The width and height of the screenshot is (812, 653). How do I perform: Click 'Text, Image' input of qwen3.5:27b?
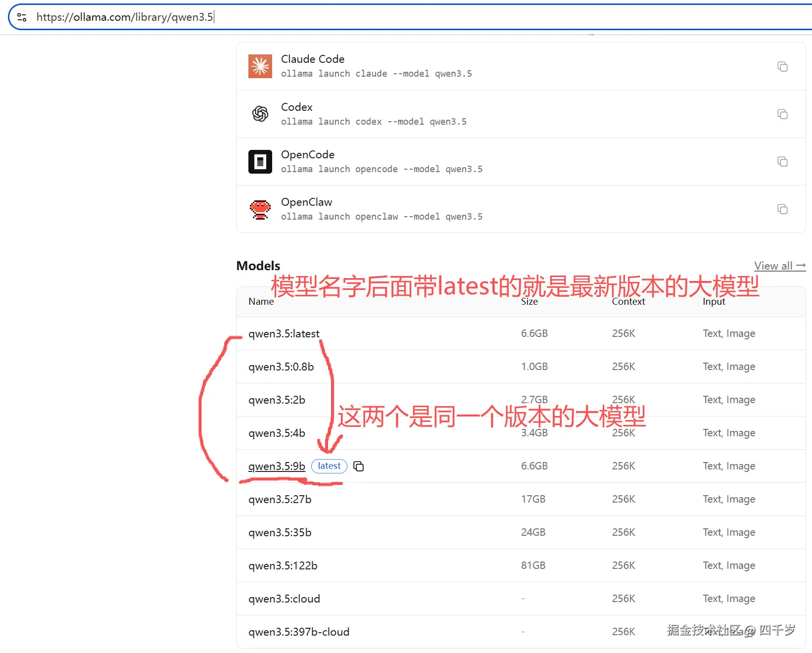click(729, 499)
